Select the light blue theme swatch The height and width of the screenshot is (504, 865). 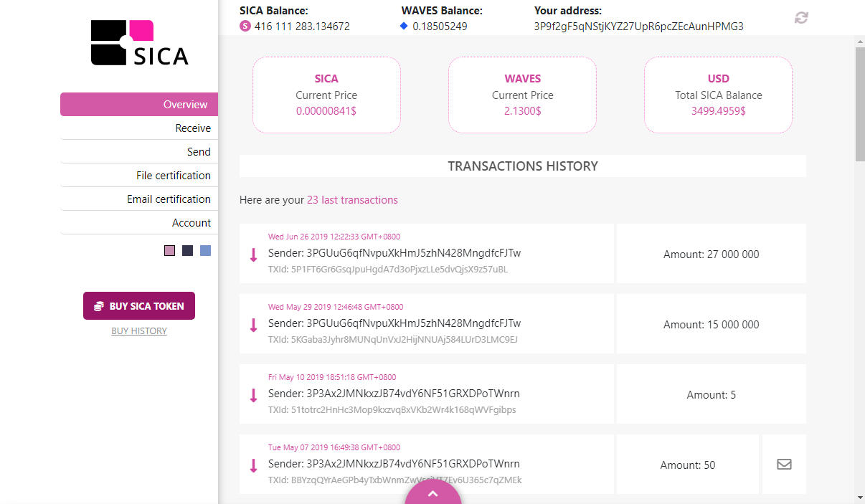pyautogui.click(x=205, y=250)
